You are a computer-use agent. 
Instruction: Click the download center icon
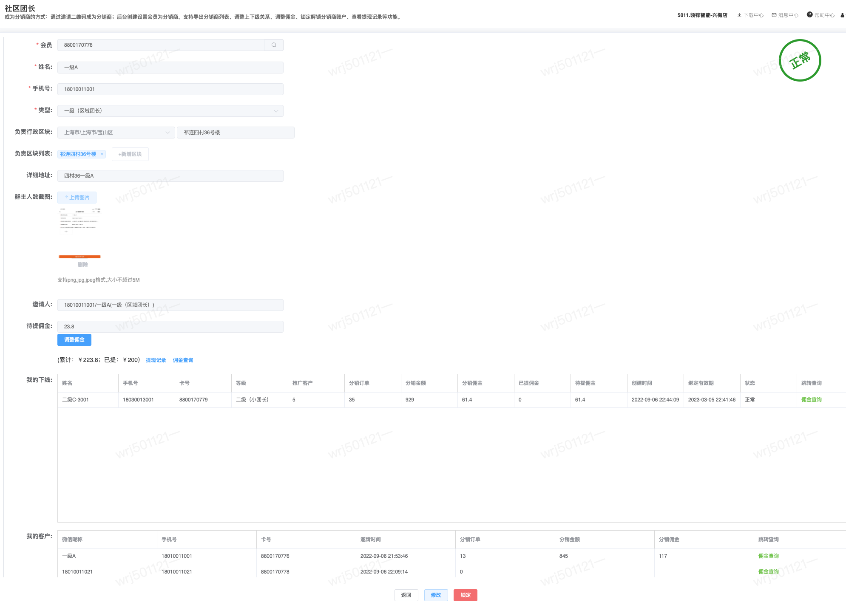739,15
